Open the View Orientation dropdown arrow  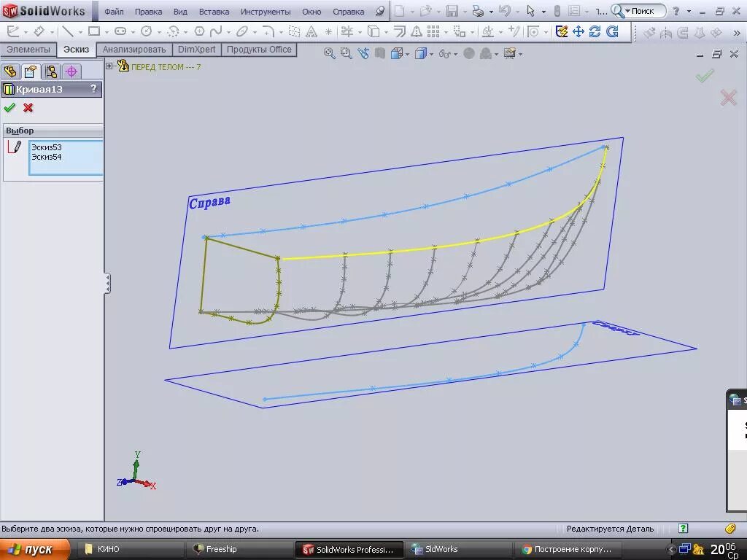click(407, 54)
